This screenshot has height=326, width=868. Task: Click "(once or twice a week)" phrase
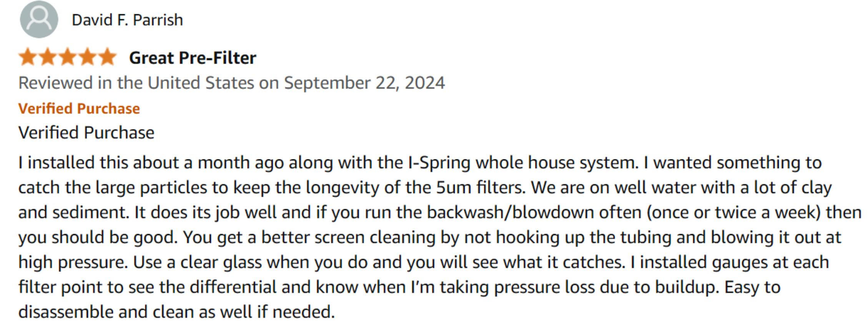(x=734, y=212)
